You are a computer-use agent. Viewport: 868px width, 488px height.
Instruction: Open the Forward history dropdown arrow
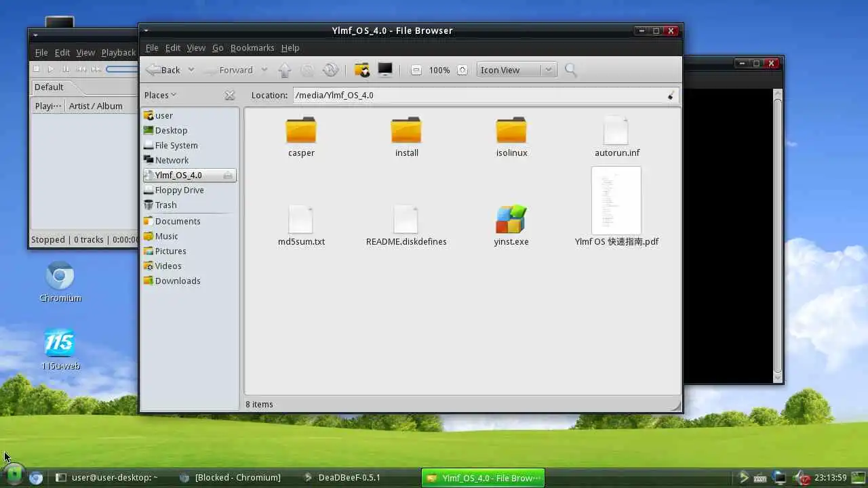264,70
